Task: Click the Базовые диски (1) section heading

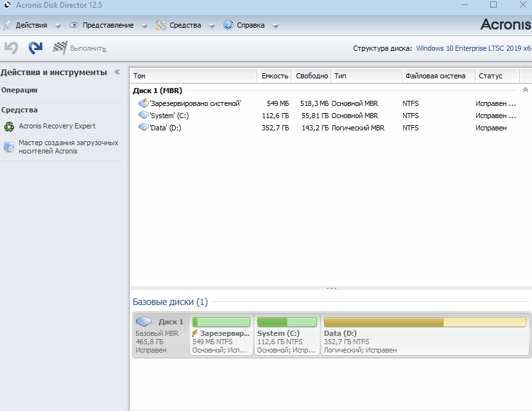Action: [x=170, y=302]
